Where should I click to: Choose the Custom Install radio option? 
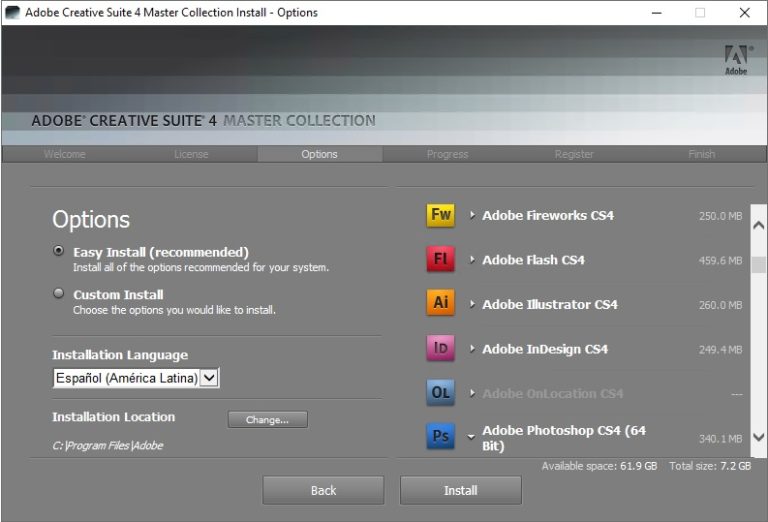[x=59, y=294]
